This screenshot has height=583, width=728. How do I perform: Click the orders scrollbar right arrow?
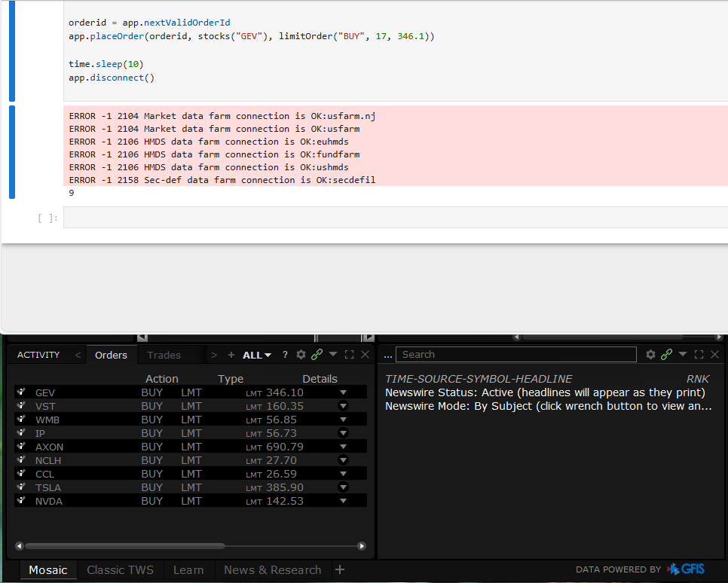[x=362, y=546]
